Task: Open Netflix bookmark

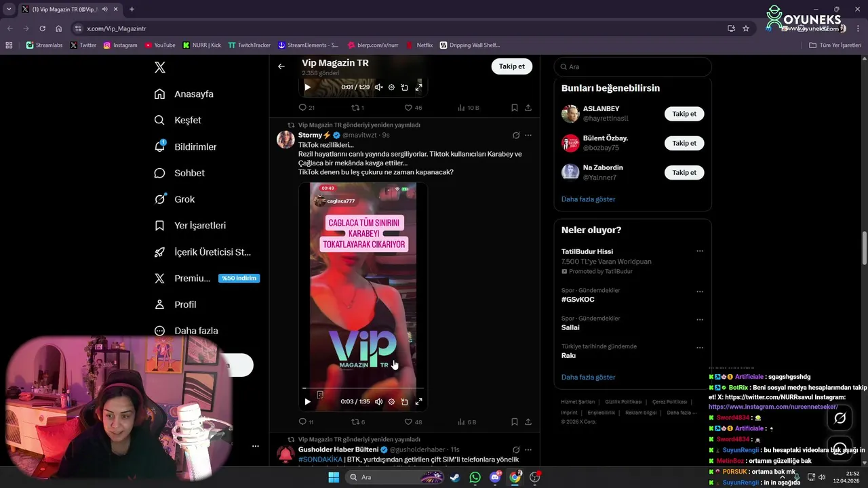Action: [419, 45]
